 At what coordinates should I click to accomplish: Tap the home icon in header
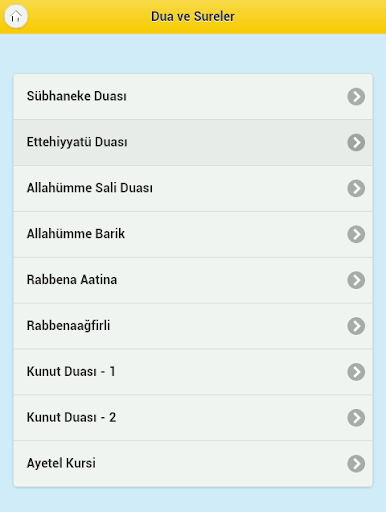pyautogui.click(x=16, y=16)
